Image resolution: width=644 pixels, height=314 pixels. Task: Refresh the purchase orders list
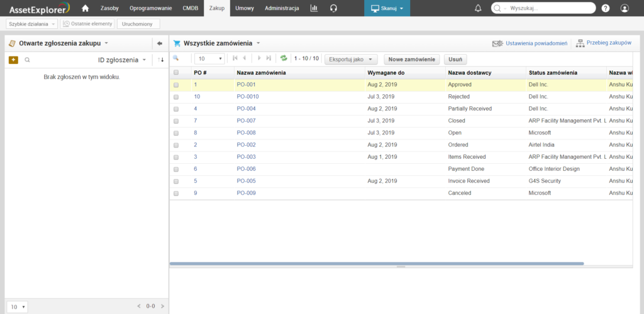284,58
